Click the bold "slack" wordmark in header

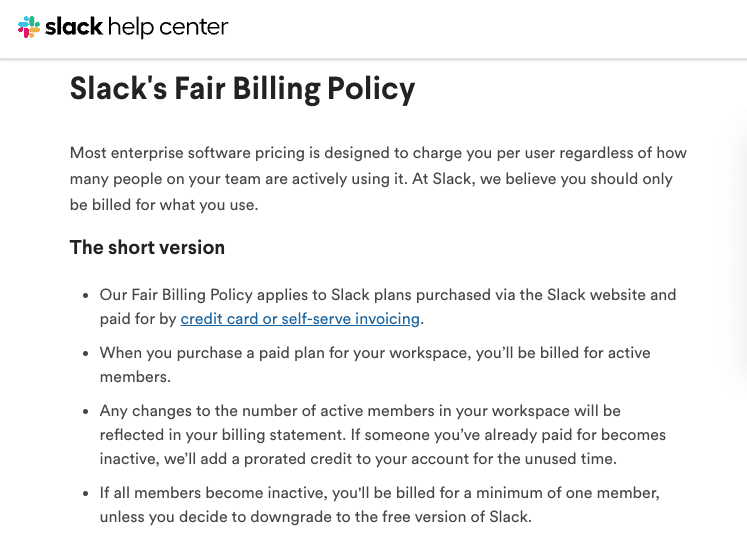73,27
